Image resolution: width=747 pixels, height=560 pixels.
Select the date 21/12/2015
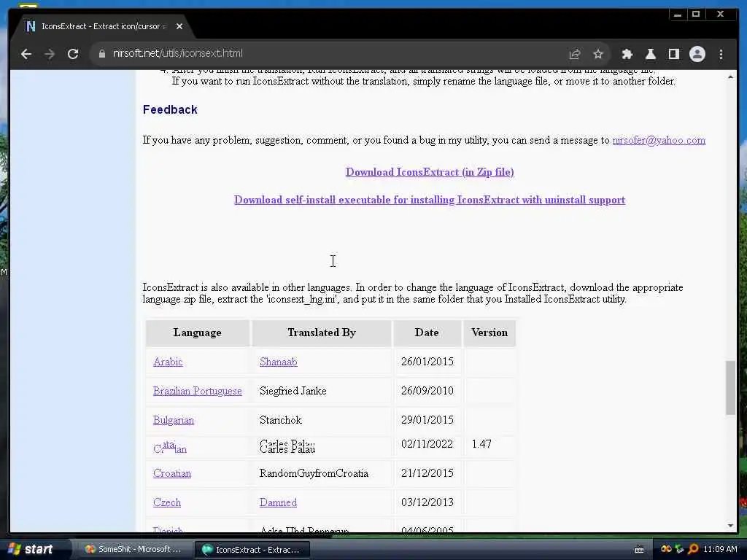point(427,472)
